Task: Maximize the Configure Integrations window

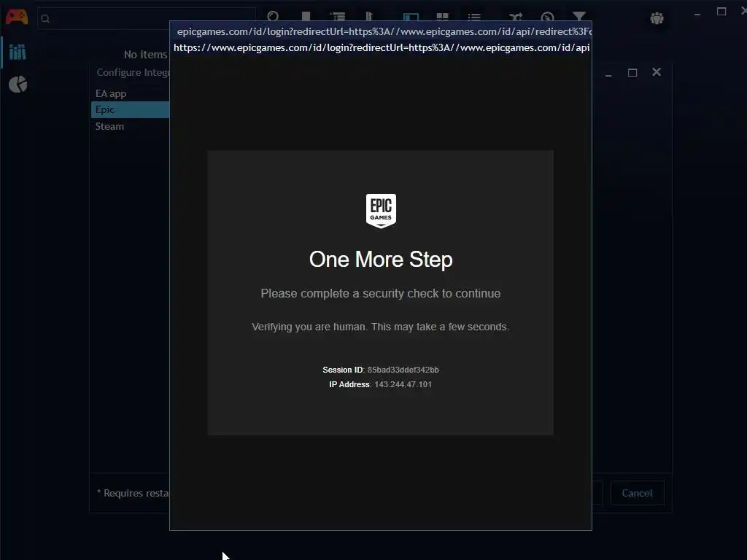Action: coord(632,72)
